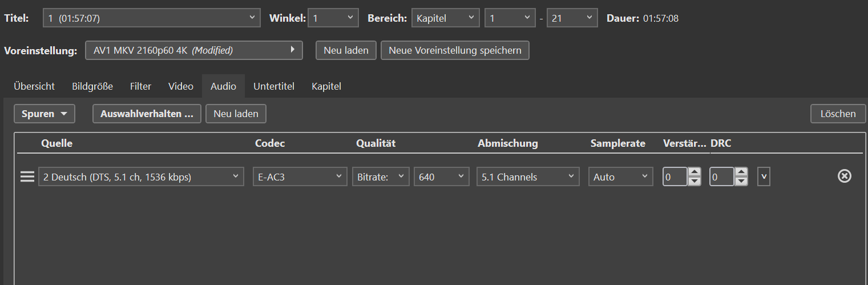
Task: Decrease the gain (Verstärkung) value
Action: [695, 182]
